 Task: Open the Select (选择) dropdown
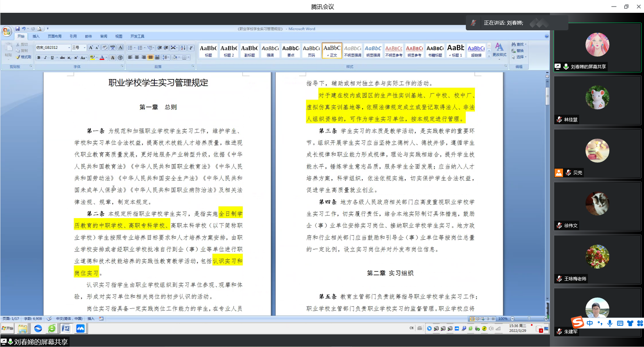(519, 57)
